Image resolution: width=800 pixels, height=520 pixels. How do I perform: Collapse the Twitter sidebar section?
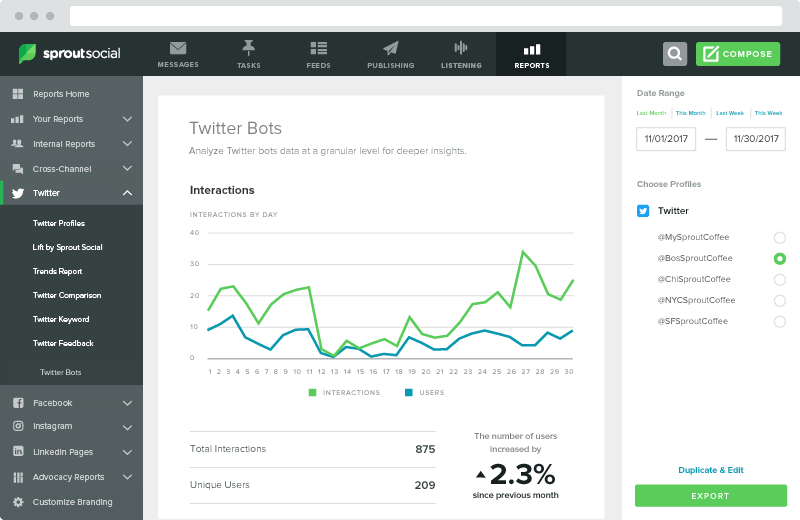point(127,193)
